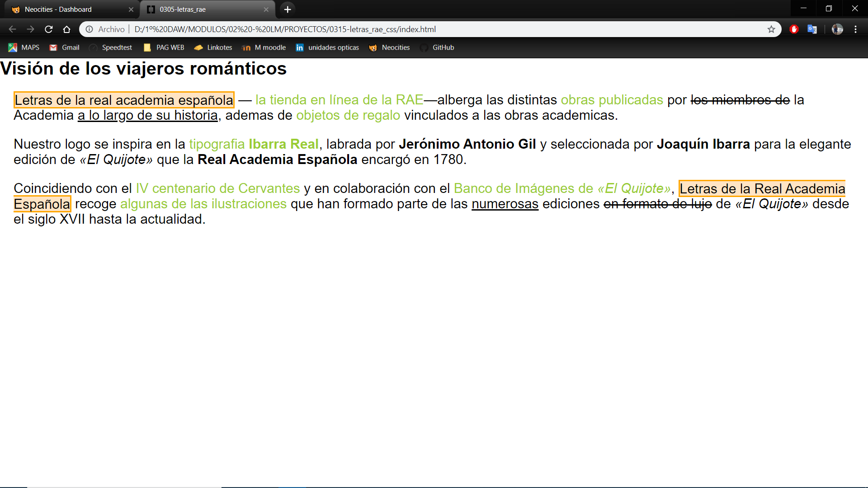
Task: Click the heading 'Visión de los viajeros románticos'
Action: (143, 69)
